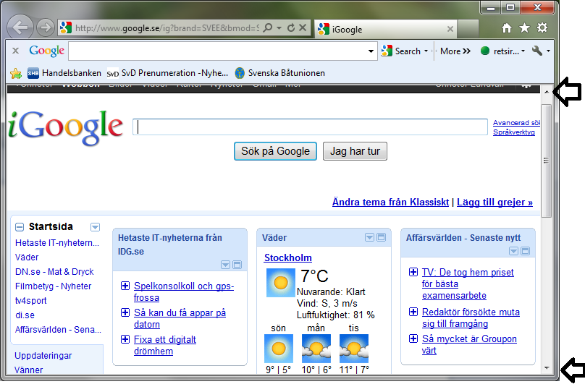Click the Sök på Google button
The width and height of the screenshot is (585, 392).
[x=275, y=151]
